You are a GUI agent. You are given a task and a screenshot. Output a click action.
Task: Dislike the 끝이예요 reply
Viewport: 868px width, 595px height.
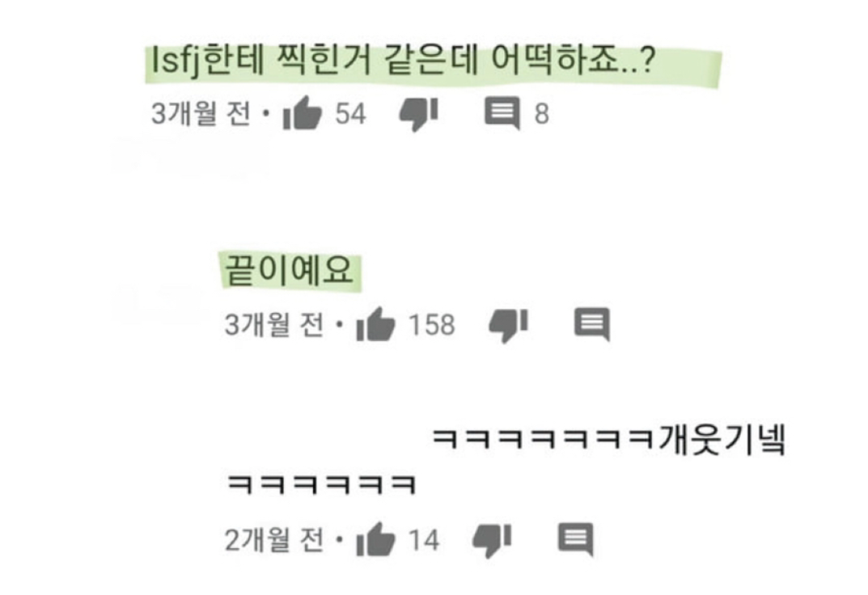(508, 325)
